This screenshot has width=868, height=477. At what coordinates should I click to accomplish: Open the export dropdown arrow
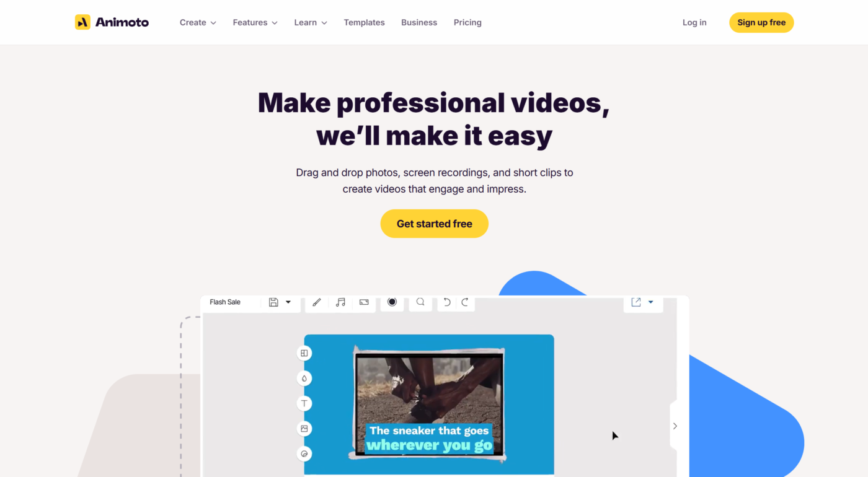pyautogui.click(x=650, y=302)
